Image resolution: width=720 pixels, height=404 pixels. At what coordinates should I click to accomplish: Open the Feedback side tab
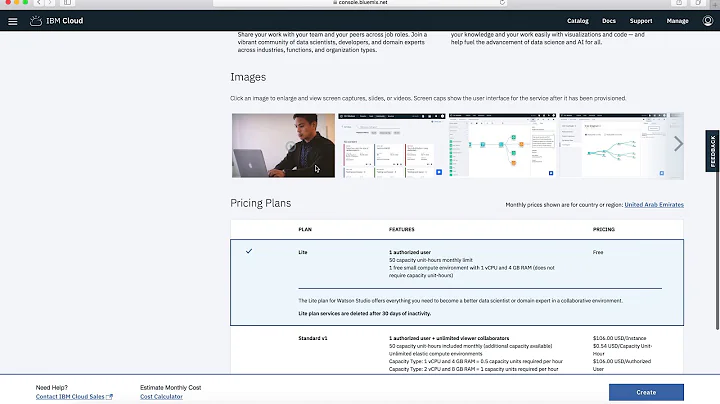712,151
